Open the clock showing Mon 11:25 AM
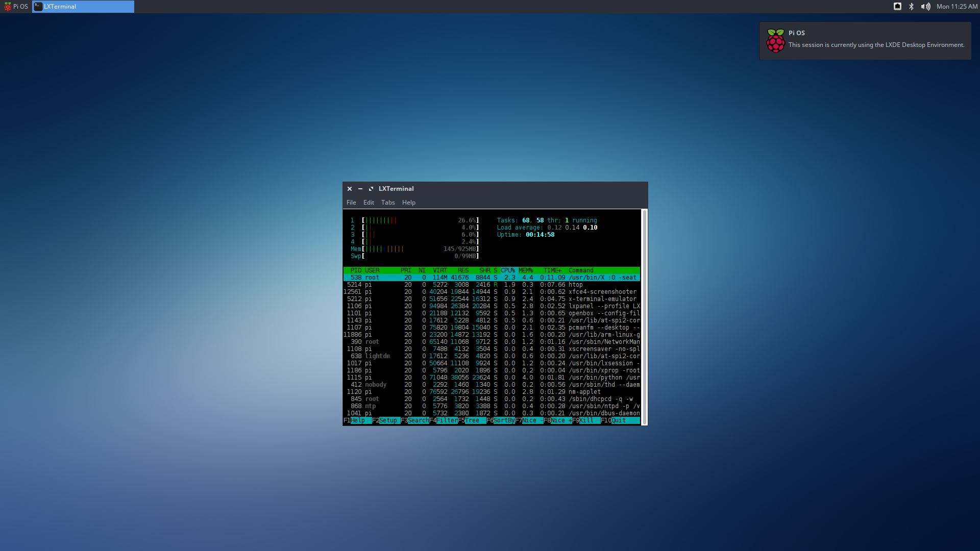980x551 pixels. coord(957,7)
